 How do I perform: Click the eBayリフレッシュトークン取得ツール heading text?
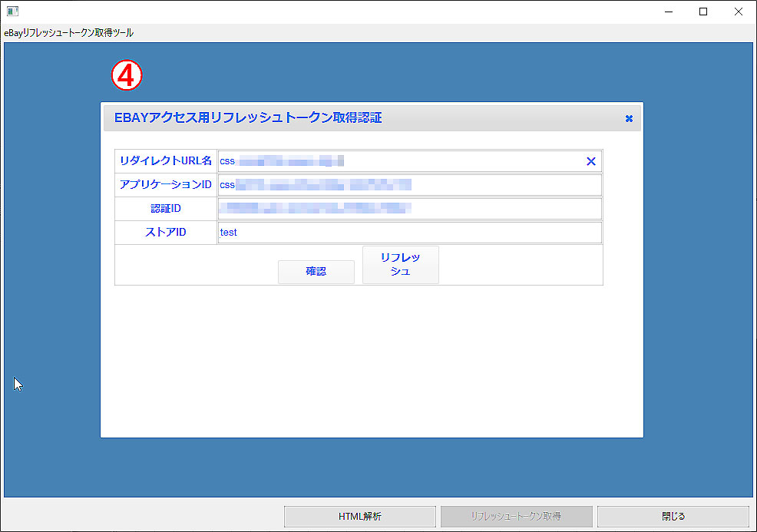click(x=68, y=33)
